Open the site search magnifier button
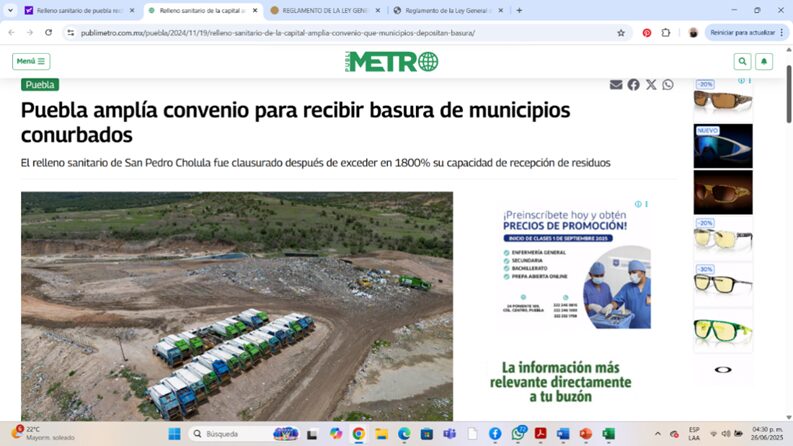The width and height of the screenshot is (793, 446). [742, 61]
